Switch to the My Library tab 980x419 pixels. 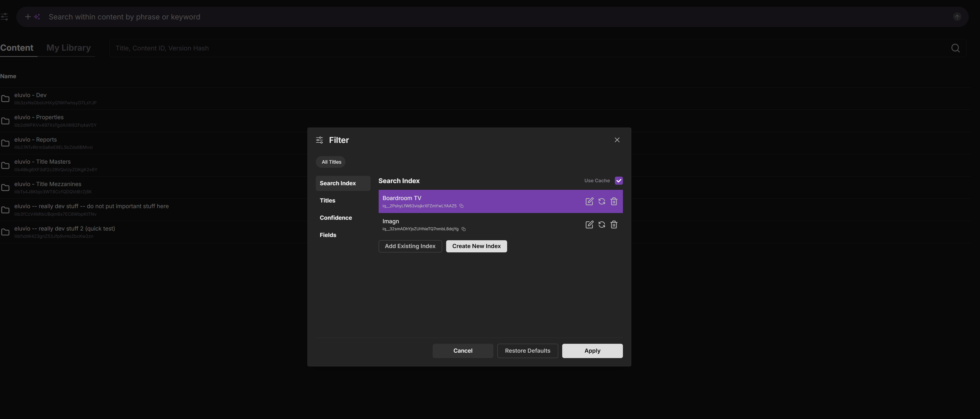(x=69, y=48)
